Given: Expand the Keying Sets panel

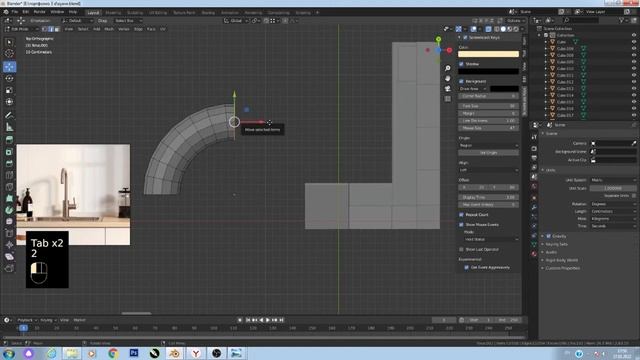Looking at the screenshot, I should point(556,244).
